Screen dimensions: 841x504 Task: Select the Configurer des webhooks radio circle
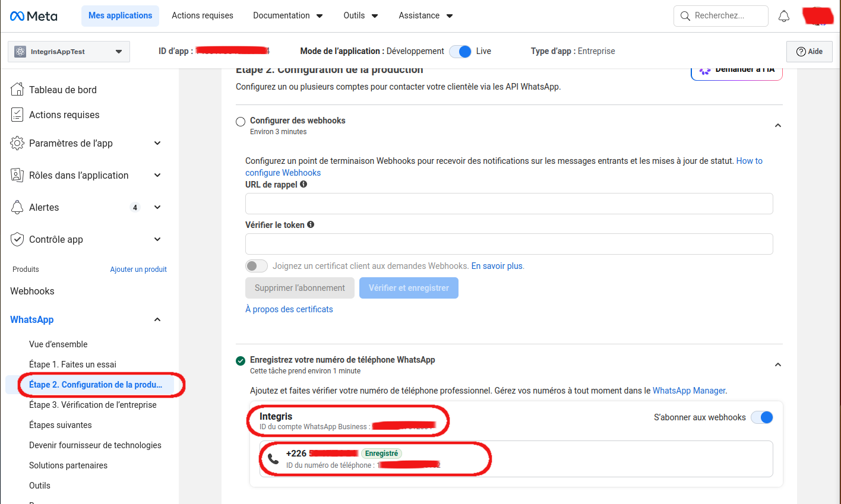click(241, 122)
